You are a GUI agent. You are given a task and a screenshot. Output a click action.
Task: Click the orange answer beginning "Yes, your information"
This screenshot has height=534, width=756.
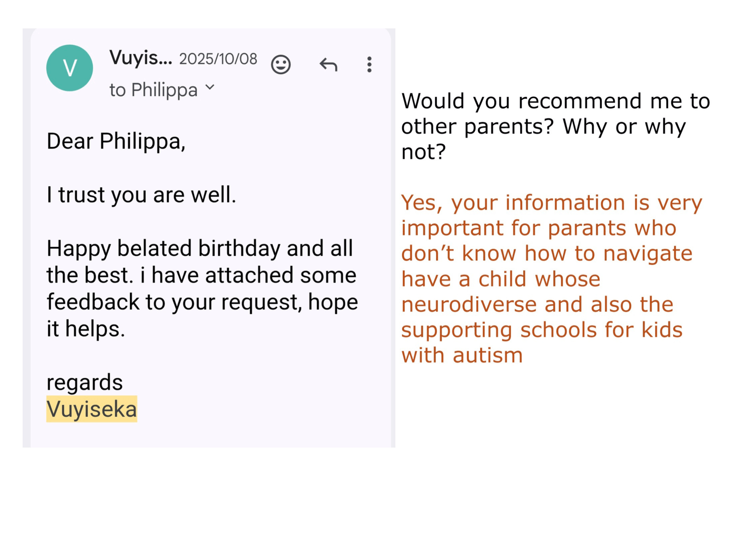point(551,203)
